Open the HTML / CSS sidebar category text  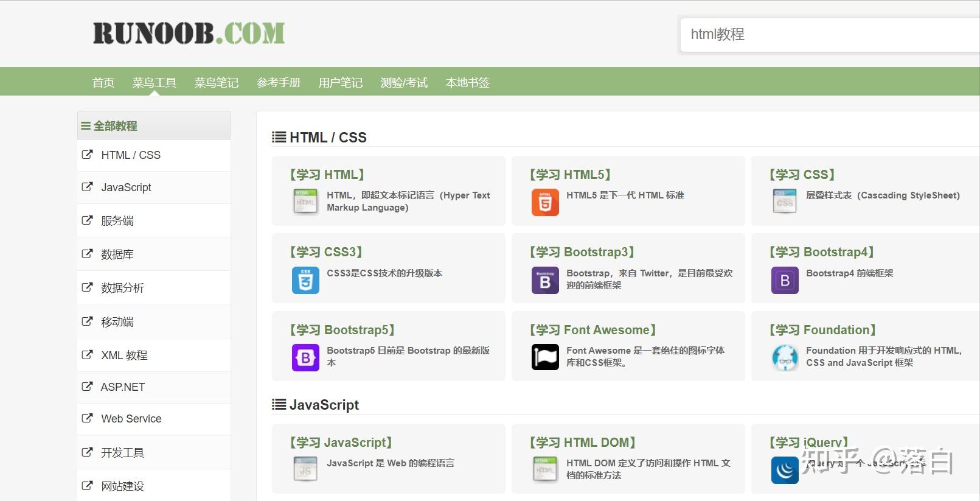point(131,155)
